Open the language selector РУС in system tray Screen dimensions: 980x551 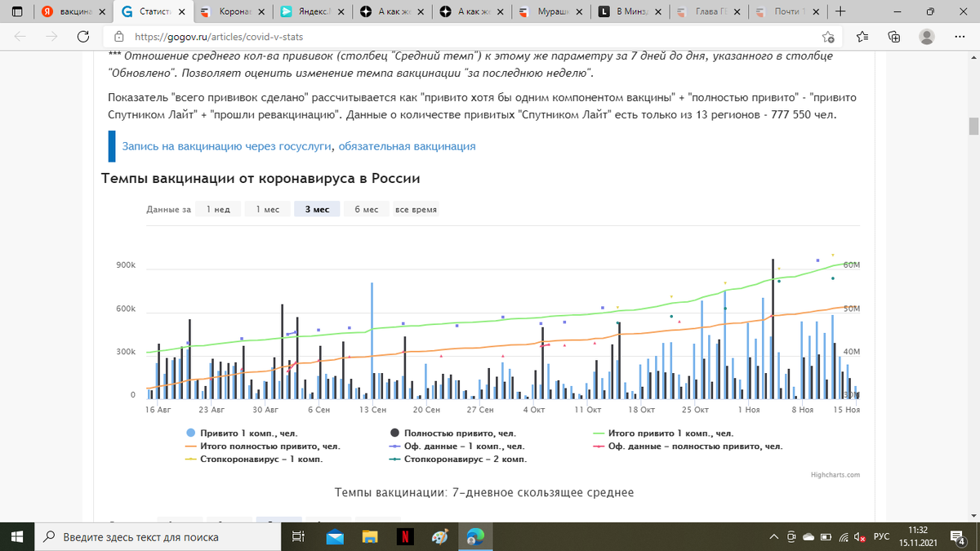pos(880,537)
